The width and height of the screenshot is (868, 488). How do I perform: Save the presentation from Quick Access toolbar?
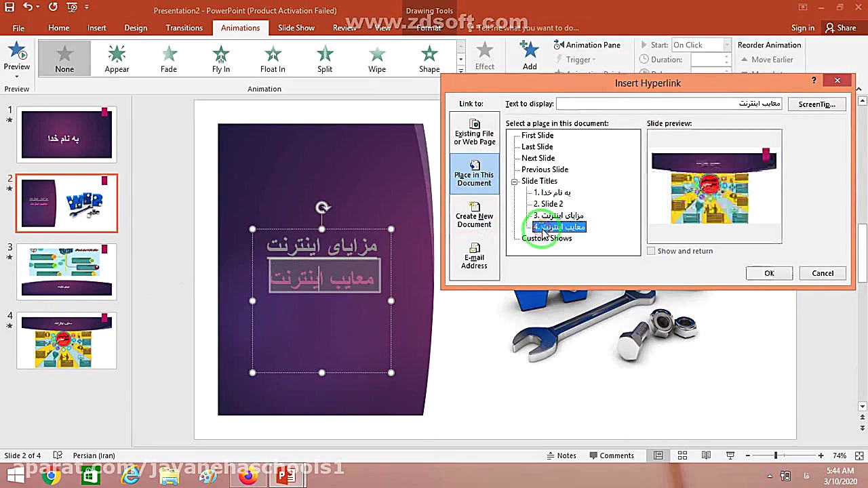[9, 7]
